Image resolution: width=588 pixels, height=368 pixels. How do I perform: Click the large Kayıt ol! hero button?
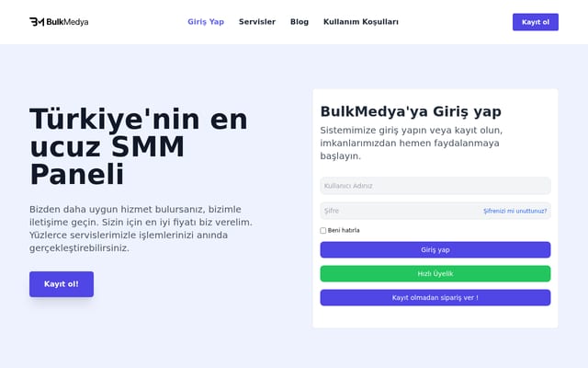tap(62, 284)
